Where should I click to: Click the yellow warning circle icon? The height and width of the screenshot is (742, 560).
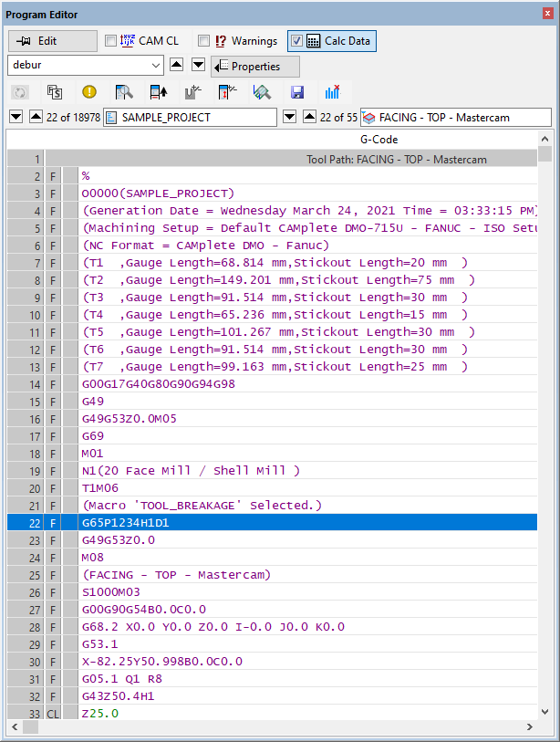[x=88, y=92]
